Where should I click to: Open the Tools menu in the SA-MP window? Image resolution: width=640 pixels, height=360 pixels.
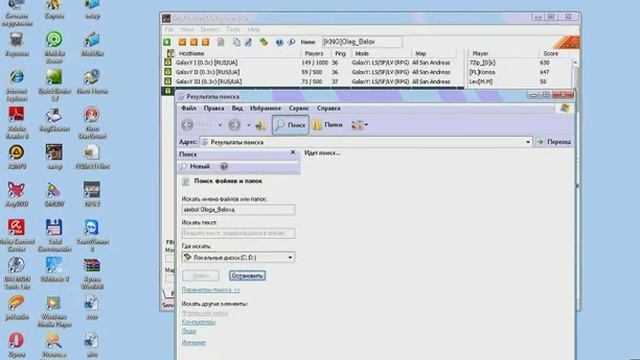point(233,29)
